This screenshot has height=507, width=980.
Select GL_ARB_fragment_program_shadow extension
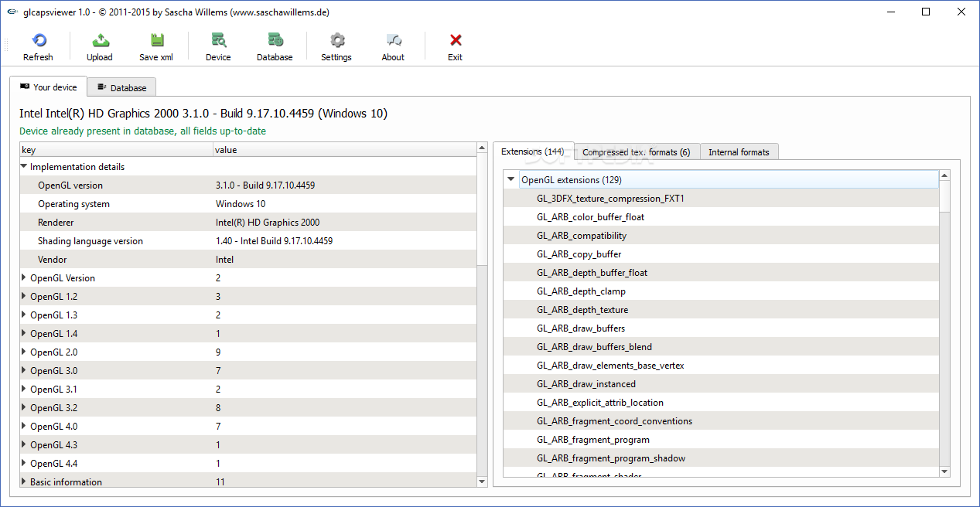click(x=721, y=458)
